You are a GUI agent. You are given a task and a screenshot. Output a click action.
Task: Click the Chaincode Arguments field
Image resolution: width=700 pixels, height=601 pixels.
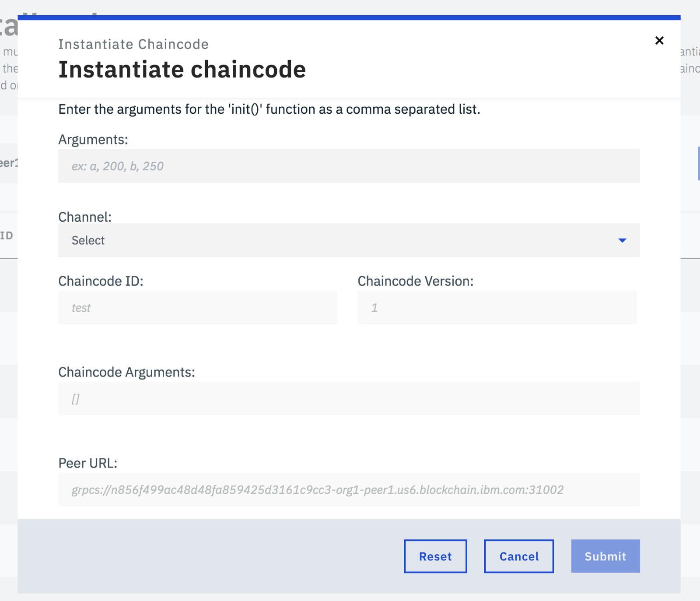349,398
